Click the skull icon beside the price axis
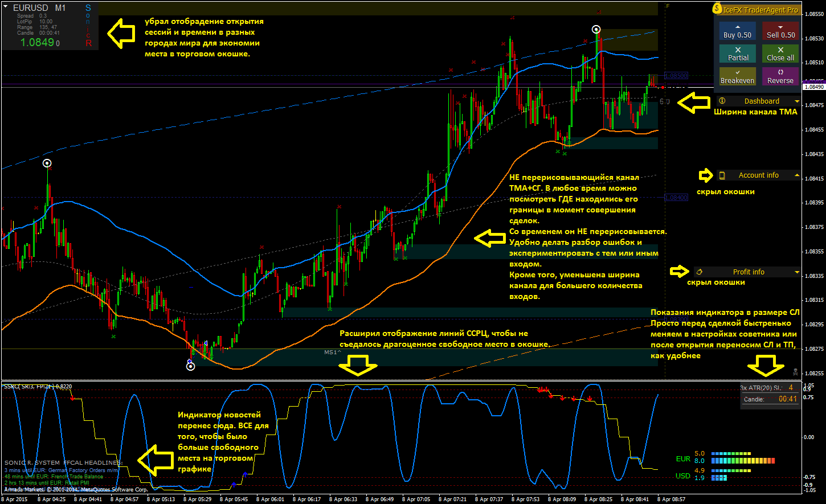The height and width of the screenshot is (504, 826). click(795, 372)
